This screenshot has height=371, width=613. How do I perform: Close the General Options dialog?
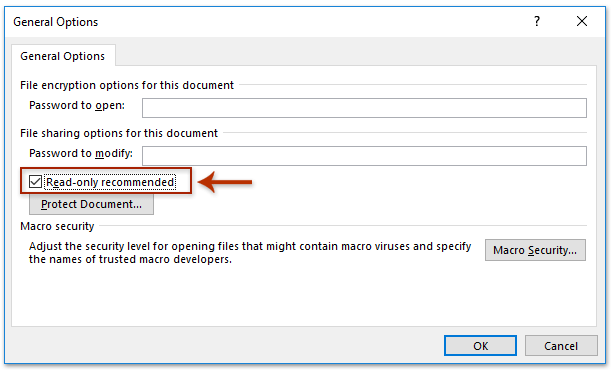click(582, 21)
